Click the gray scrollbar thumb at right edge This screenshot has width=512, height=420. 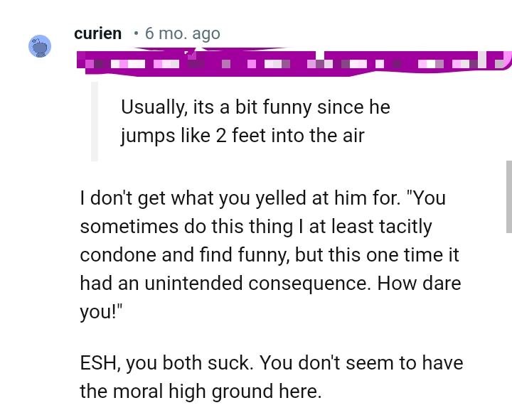coord(508,196)
